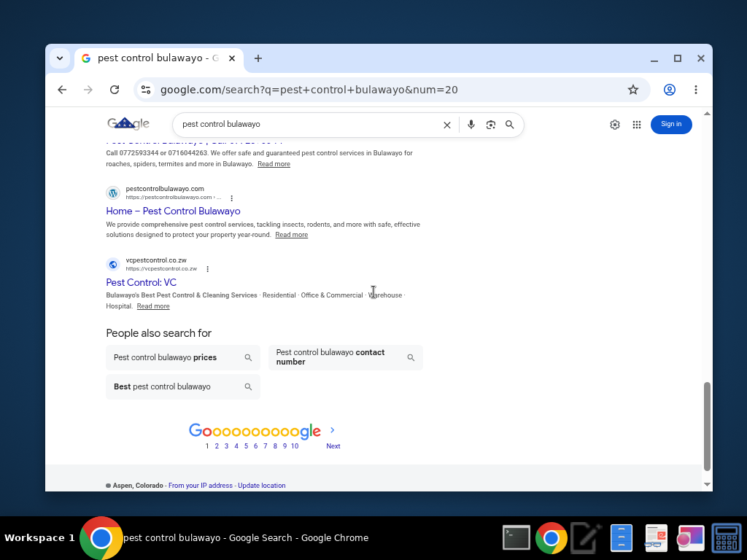Open the terminal from the taskbar
Image resolution: width=747 pixels, height=560 pixels.
point(516,537)
